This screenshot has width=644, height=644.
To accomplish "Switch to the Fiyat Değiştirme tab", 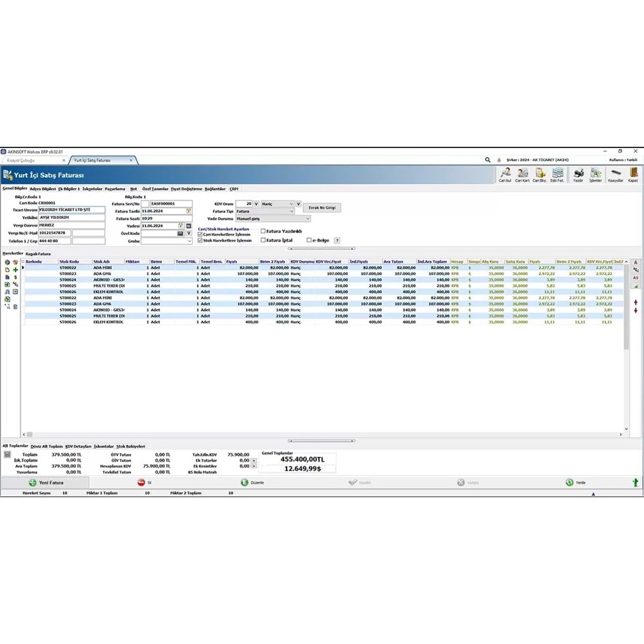I will click(x=187, y=189).
